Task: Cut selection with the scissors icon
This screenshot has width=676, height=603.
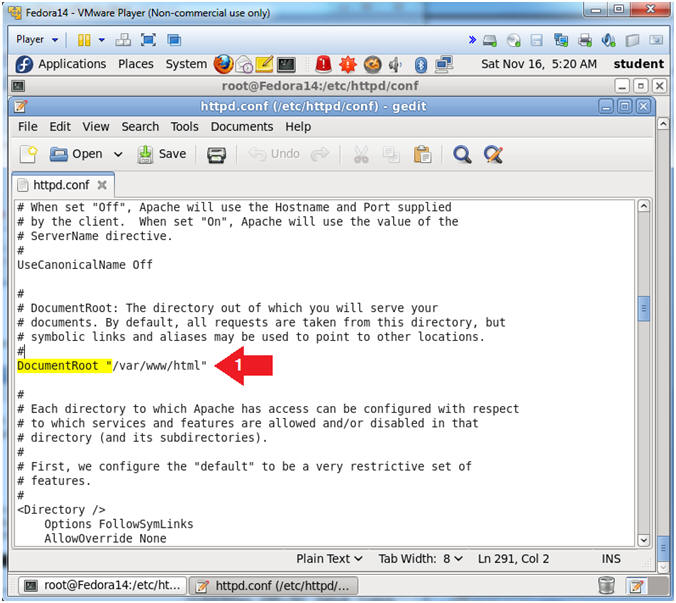Action: click(361, 154)
